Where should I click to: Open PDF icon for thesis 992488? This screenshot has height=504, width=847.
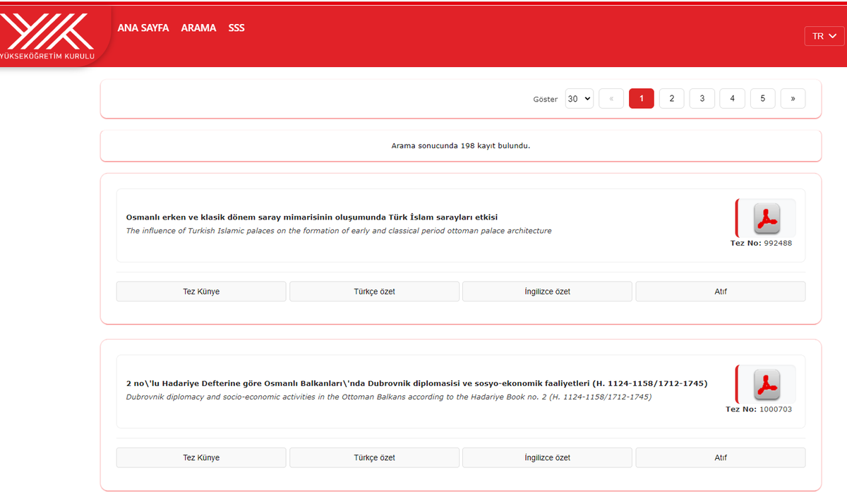767,218
